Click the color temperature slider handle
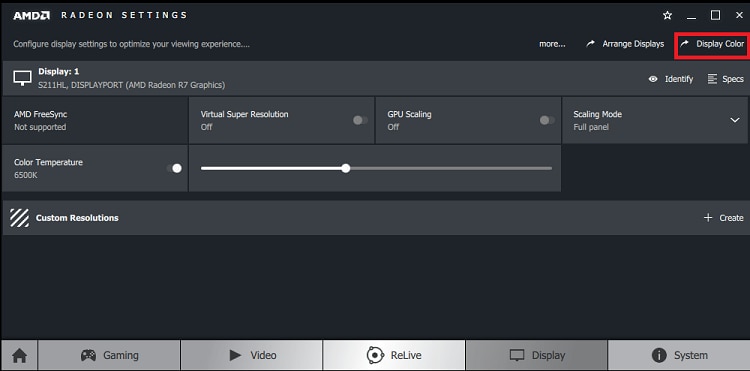750x371 pixels. pos(346,168)
